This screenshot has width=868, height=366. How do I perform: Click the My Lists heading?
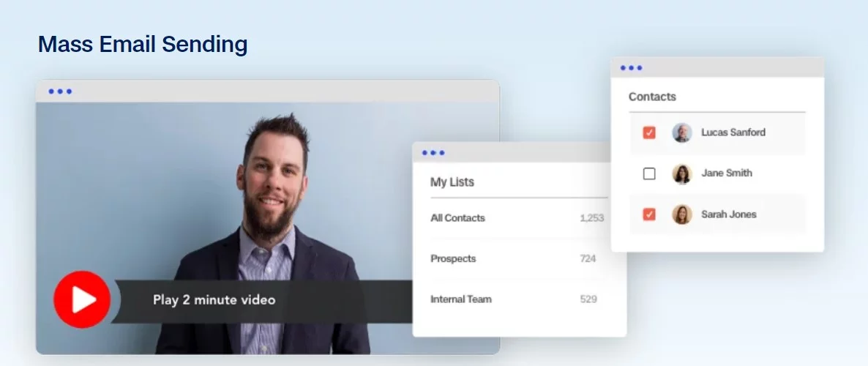(x=452, y=182)
